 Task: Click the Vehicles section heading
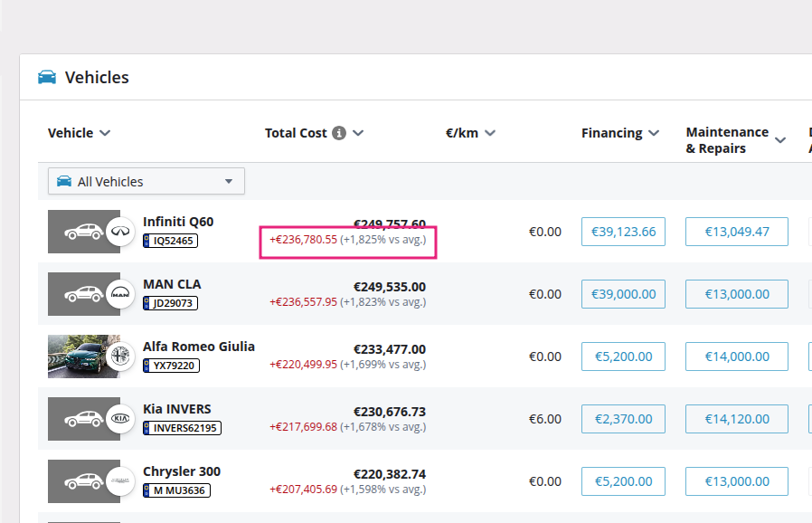pyautogui.click(x=97, y=77)
